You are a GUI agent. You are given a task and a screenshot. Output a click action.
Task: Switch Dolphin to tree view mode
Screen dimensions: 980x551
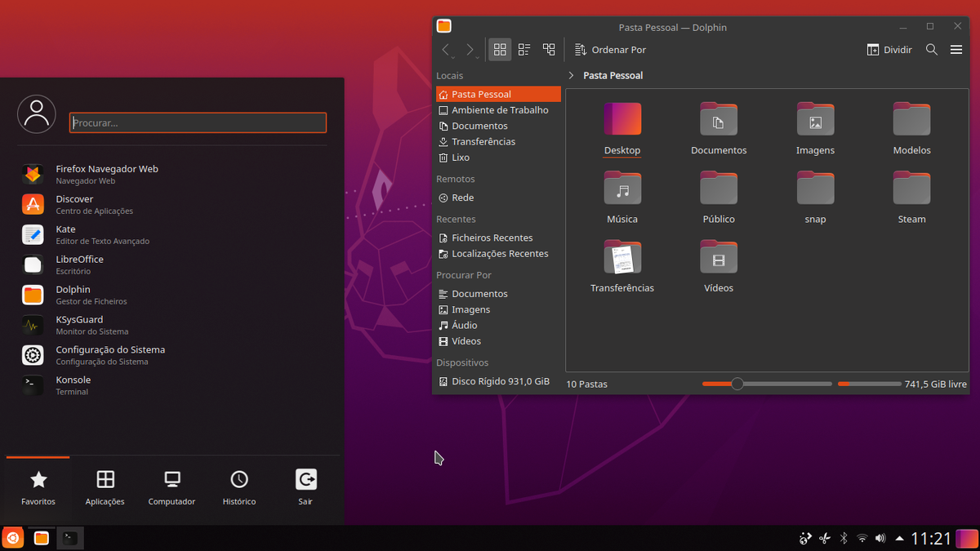click(549, 49)
